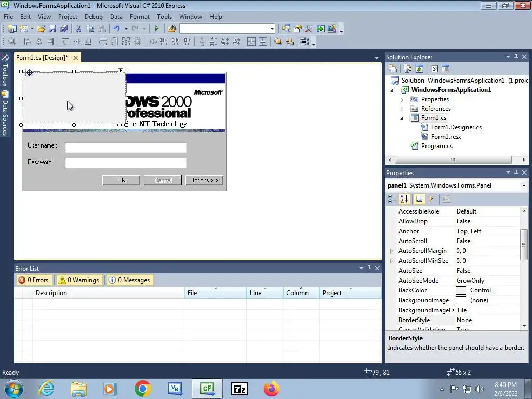The image size is (532, 399).
Task: Open Toolbox via the wrench-hammer icon
Action: click(309, 29)
